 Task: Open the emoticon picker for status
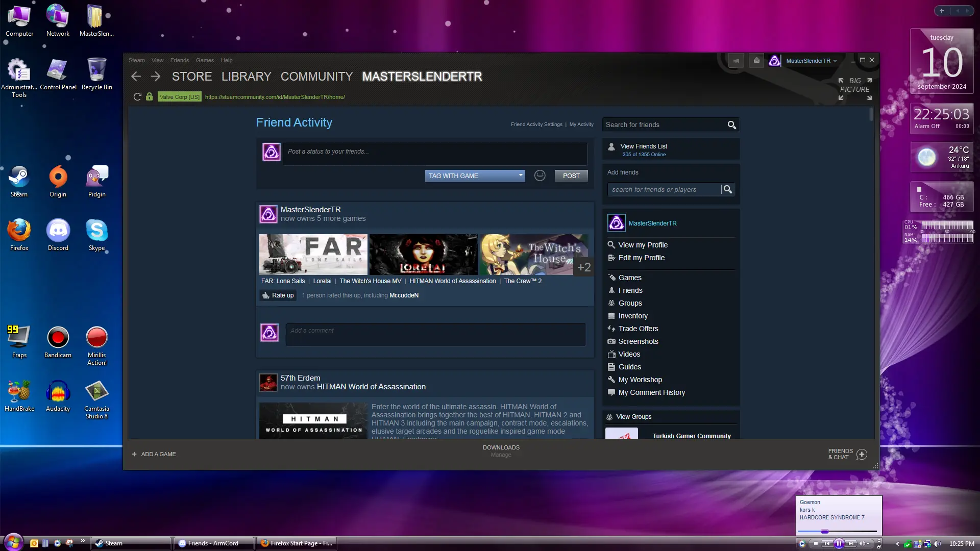tap(540, 176)
